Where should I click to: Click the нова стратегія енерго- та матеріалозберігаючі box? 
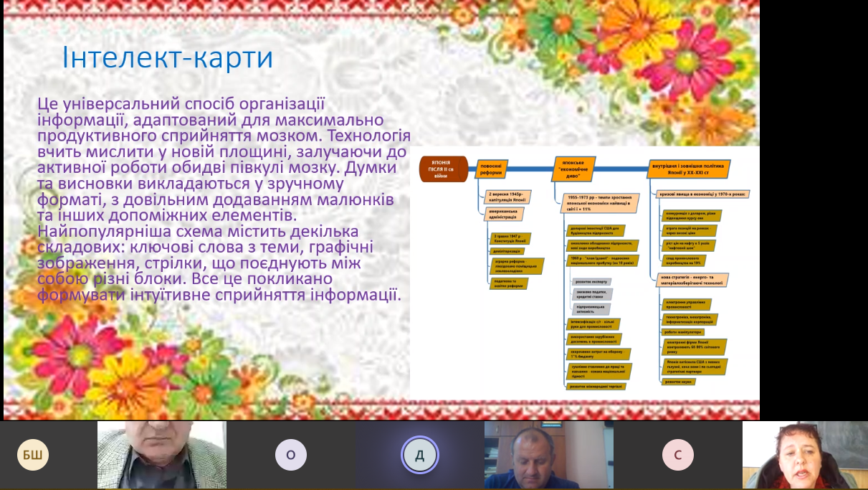[x=692, y=279]
